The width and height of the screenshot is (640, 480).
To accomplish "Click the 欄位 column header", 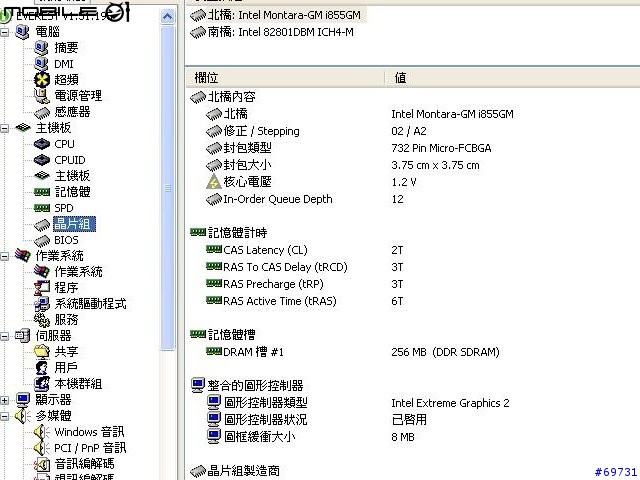I will pyautogui.click(x=285, y=78).
